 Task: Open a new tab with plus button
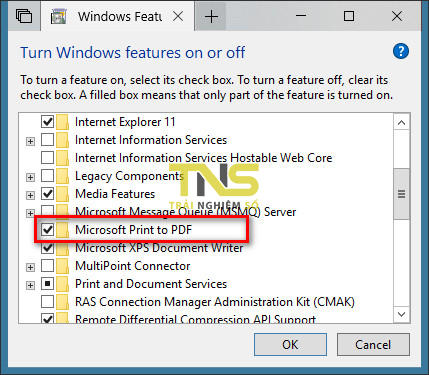pos(211,16)
